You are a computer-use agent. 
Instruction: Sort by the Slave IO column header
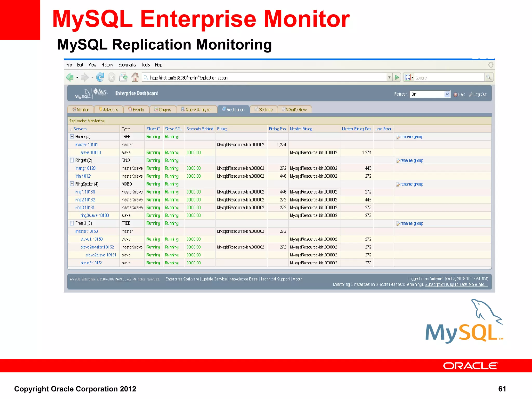(153, 129)
